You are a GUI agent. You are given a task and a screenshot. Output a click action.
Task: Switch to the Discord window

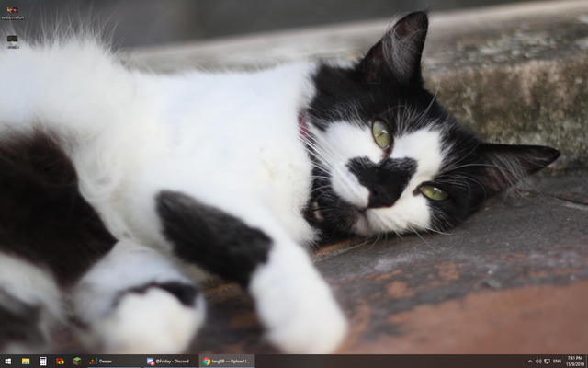(x=171, y=362)
